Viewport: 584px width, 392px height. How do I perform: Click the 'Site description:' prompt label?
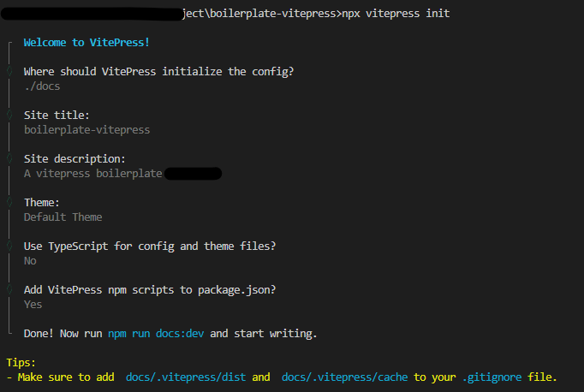tap(74, 159)
